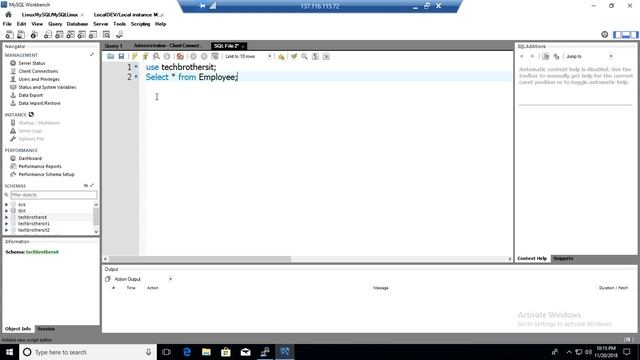Run Explain plan magnifier-lightning icon
Image resolution: width=640 pixels, height=360 pixels.
pyautogui.click(x=156, y=56)
